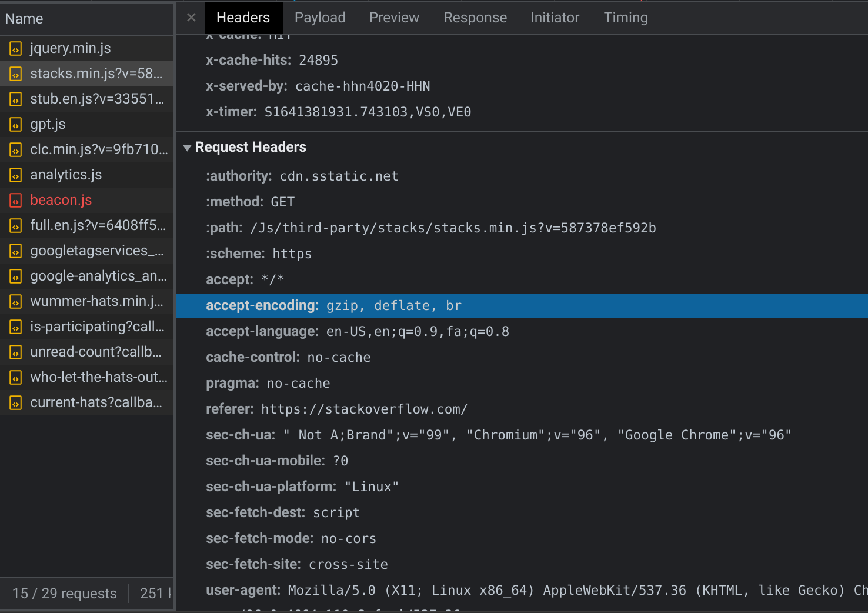Click the wummer-hats.min.js file icon
868x613 pixels.
(x=16, y=302)
